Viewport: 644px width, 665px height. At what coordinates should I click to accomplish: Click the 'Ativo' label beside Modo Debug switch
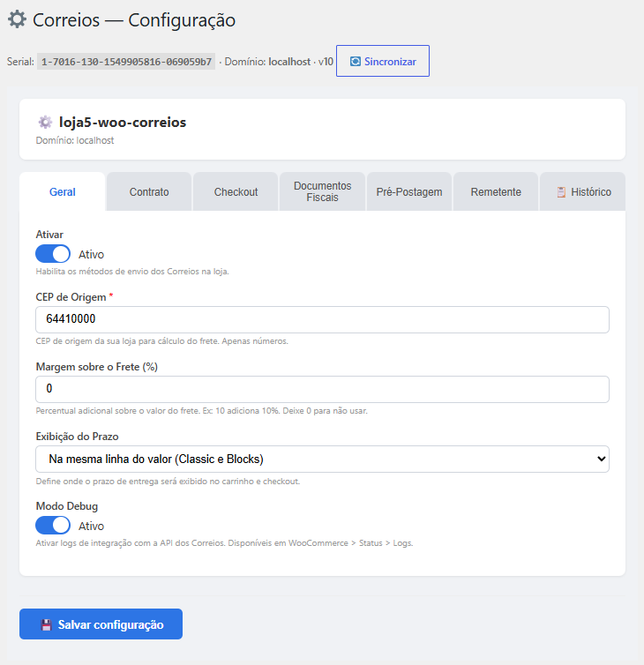91,526
